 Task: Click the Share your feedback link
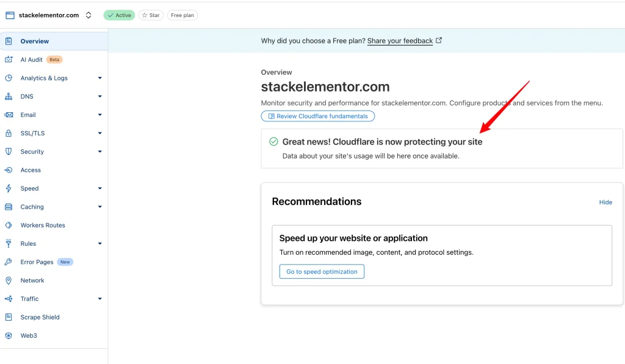tap(400, 41)
